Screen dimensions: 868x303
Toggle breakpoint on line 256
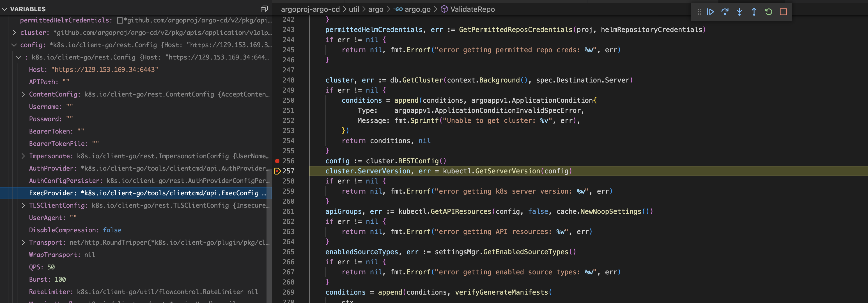pos(277,161)
